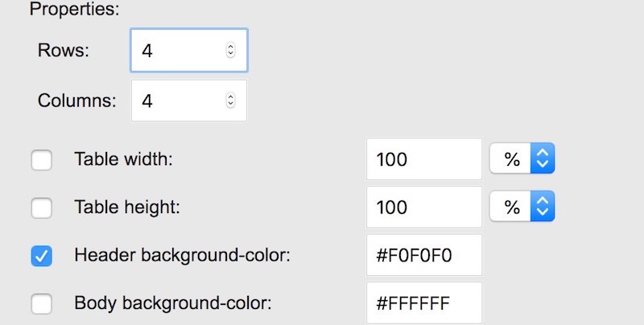Click the Table height value field

pyautogui.click(x=424, y=207)
